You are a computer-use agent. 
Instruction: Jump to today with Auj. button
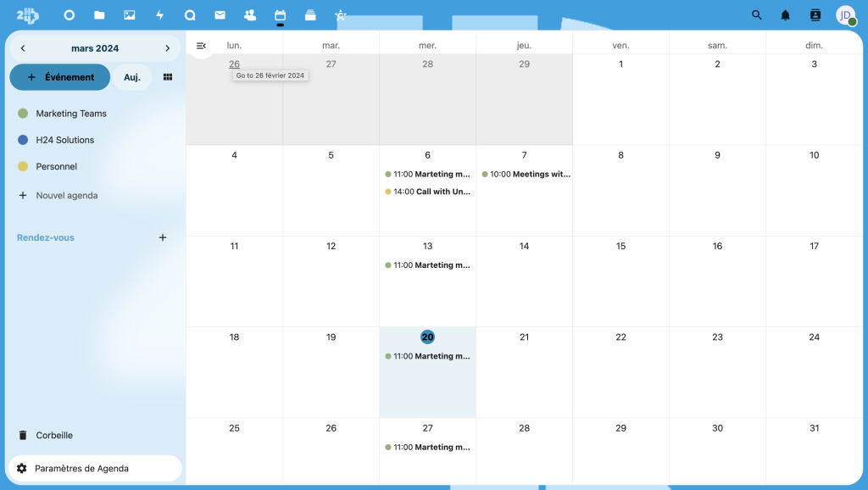point(132,77)
